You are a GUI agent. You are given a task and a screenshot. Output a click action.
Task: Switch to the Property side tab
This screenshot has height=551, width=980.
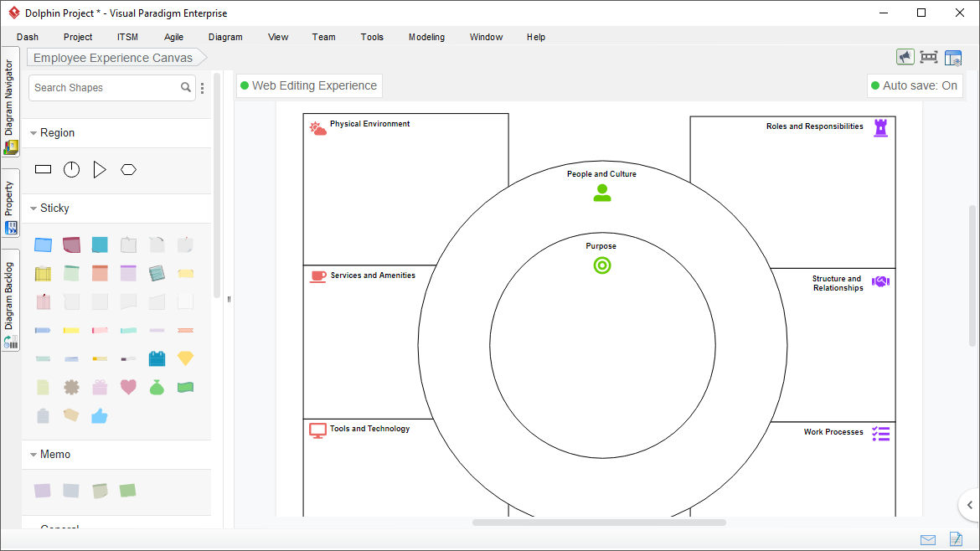(x=10, y=203)
